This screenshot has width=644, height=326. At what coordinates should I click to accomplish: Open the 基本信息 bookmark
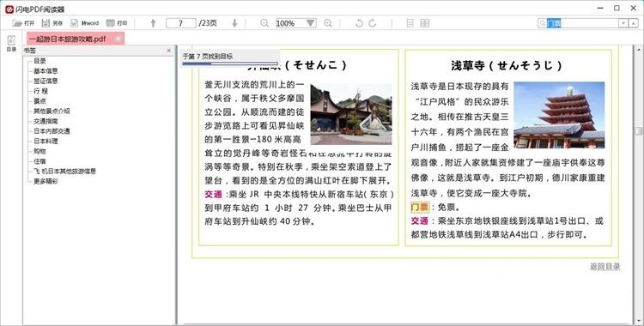pyautogui.click(x=46, y=71)
